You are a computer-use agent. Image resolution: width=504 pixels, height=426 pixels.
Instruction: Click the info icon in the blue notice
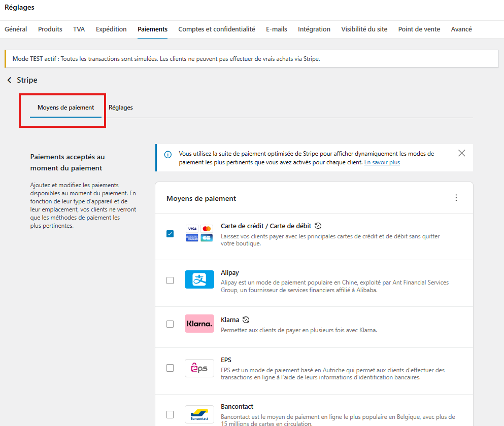(x=168, y=155)
